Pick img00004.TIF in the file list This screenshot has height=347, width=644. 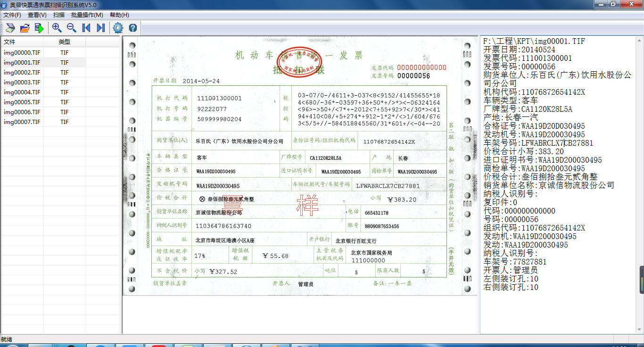tap(22, 92)
